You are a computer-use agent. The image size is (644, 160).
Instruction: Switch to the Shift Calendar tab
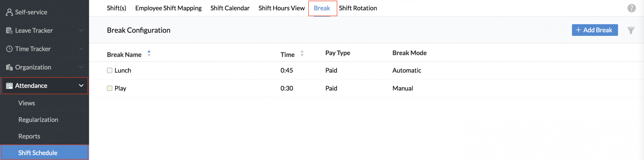point(230,8)
